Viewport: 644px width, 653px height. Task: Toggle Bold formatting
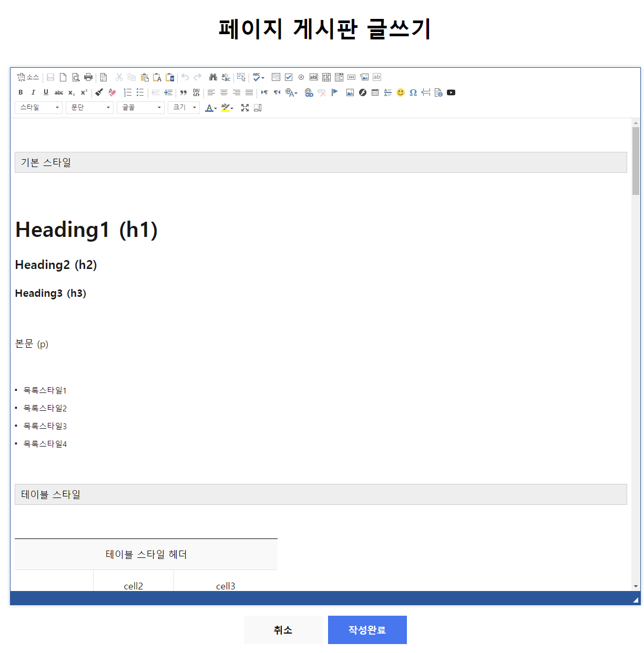[x=21, y=92]
